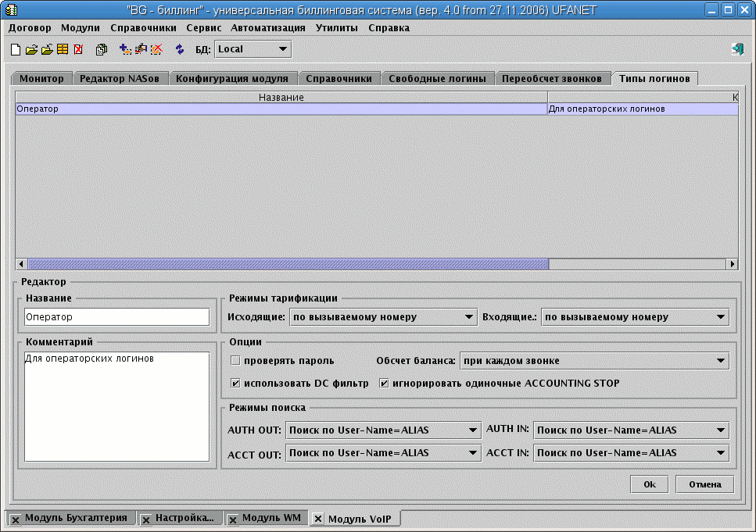Image resolution: width=756 pixels, height=532 pixels.
Task: Uncheck использовать DC фильтр option
Action: pos(236,384)
